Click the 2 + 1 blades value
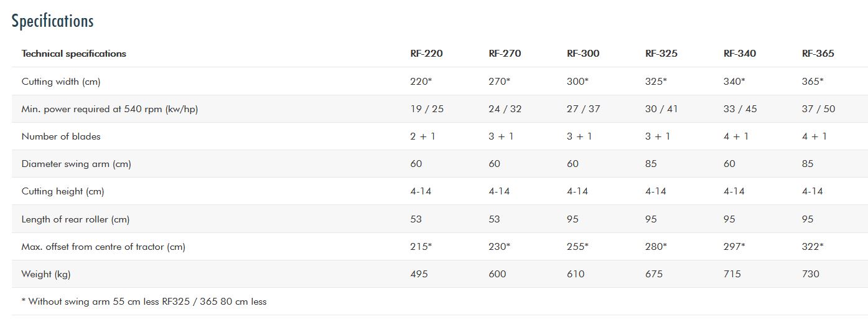This screenshot has height=329, width=868. [x=422, y=136]
